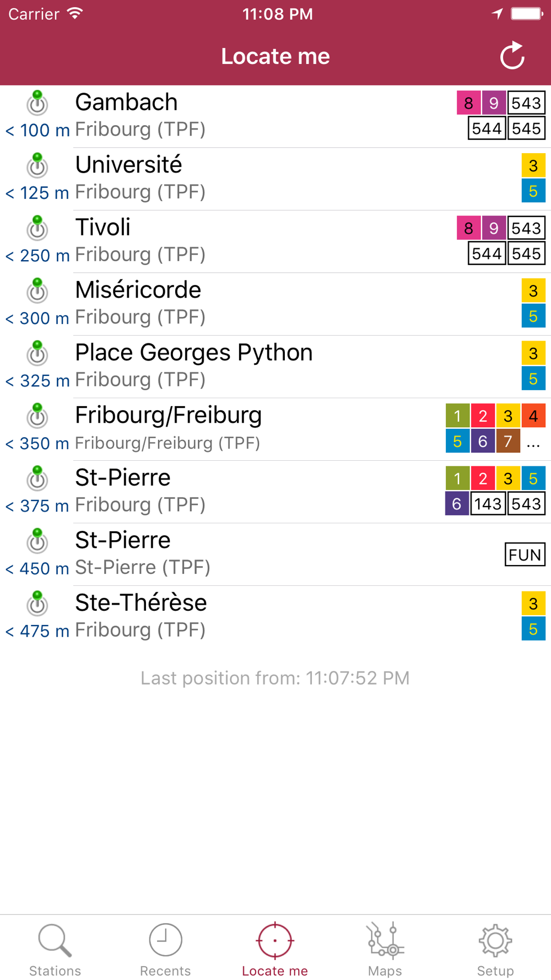
Task: Switch to the Recents tab
Action: tap(165, 949)
